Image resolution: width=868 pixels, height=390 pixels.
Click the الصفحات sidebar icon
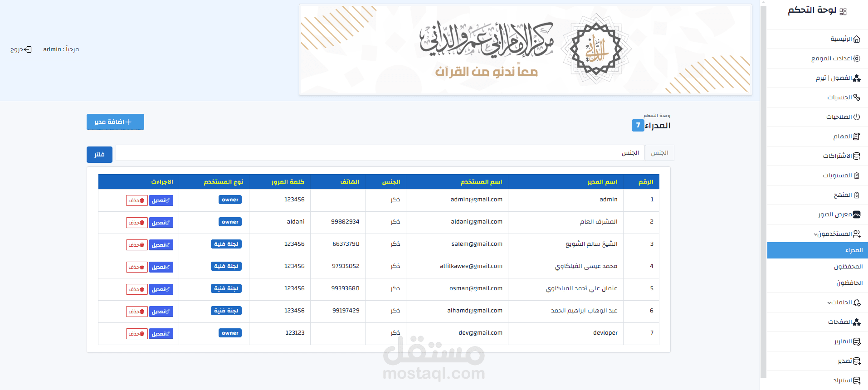click(857, 322)
